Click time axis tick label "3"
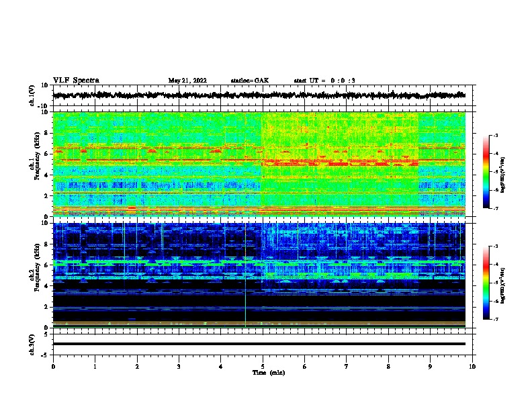Screen dimensions: 532x411 coord(179,367)
